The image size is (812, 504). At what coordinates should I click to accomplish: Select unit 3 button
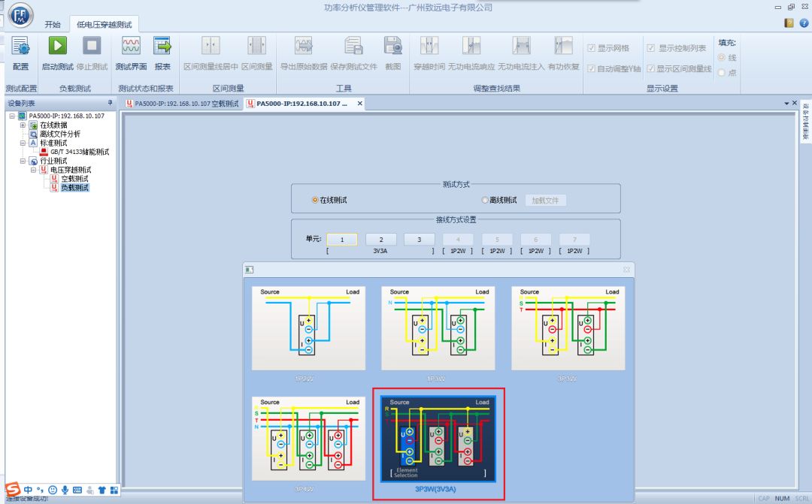[x=420, y=240]
